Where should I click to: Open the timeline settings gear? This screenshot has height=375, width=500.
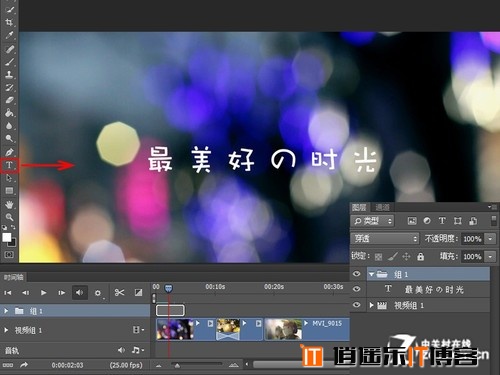tap(98, 293)
